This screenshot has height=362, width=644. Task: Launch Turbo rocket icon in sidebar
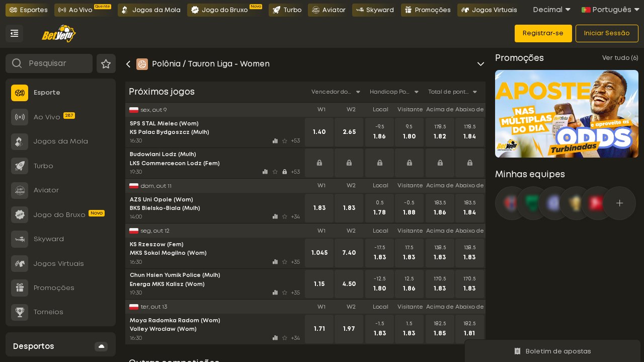[20, 166]
